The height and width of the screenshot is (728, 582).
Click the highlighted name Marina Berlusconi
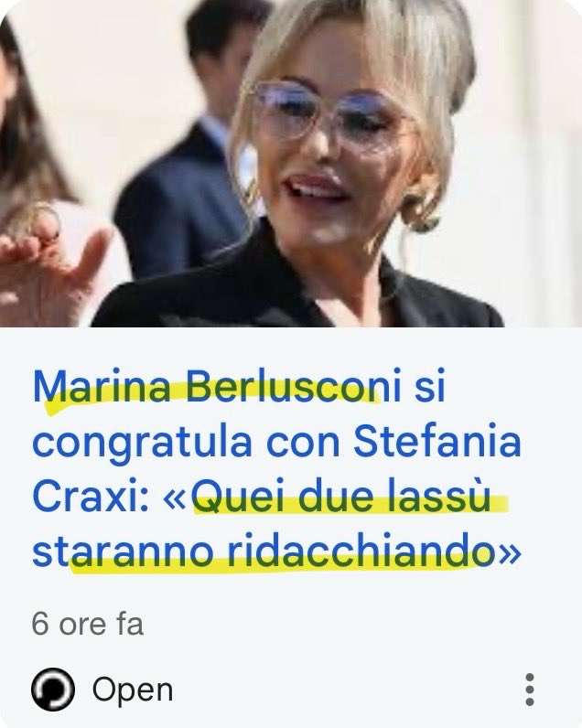[217, 386]
